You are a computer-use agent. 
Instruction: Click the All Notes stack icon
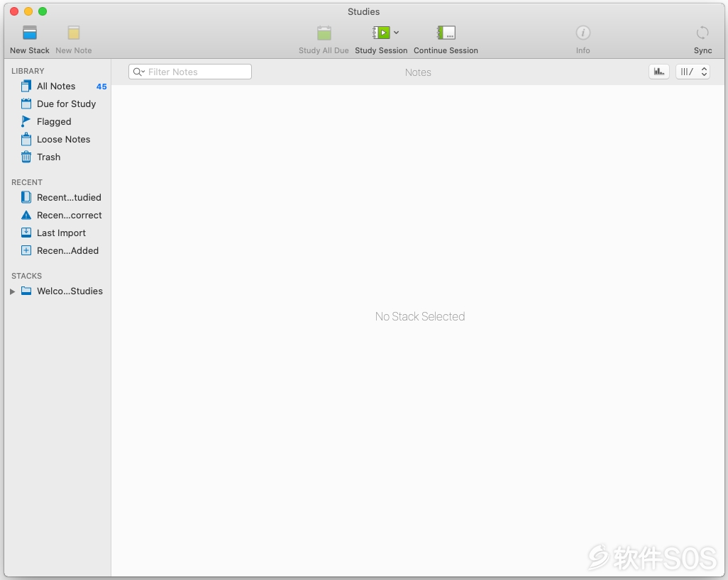click(26, 87)
